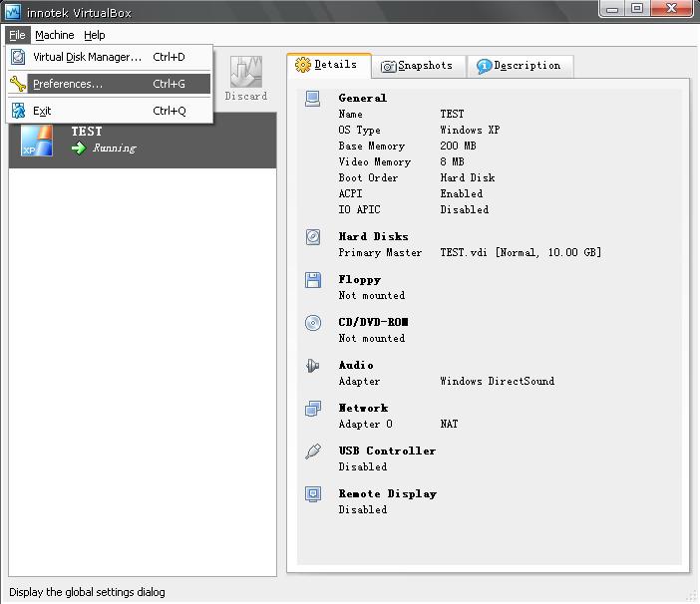The width and height of the screenshot is (700, 604).
Task: Open the Remote Display section heading
Action: point(388,493)
